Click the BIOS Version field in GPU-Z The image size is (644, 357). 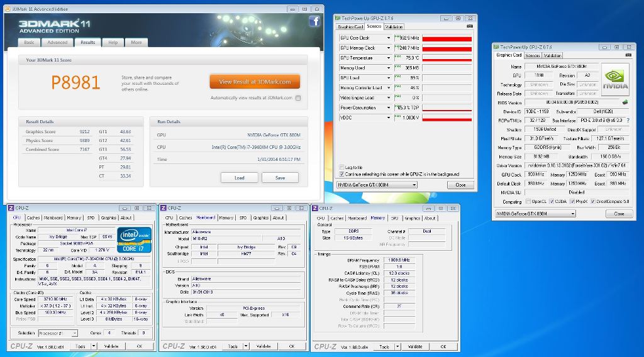(x=572, y=102)
